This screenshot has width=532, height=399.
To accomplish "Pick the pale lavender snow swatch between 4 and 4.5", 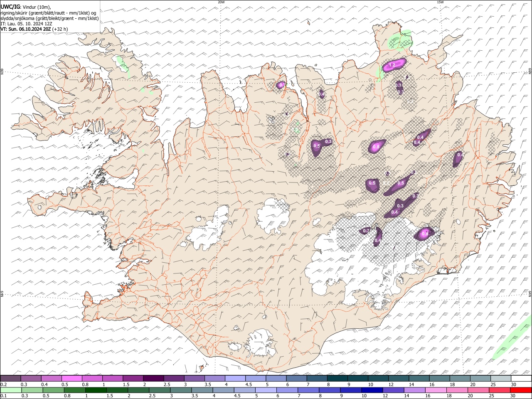I will coord(235,378).
